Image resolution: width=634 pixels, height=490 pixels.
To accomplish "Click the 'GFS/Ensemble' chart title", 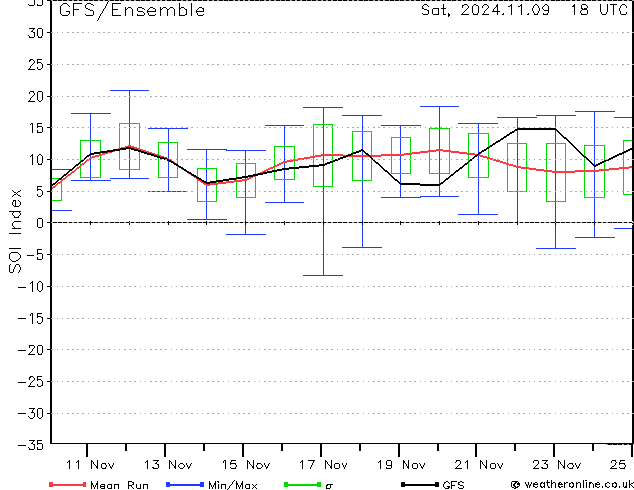I will coord(132,10).
